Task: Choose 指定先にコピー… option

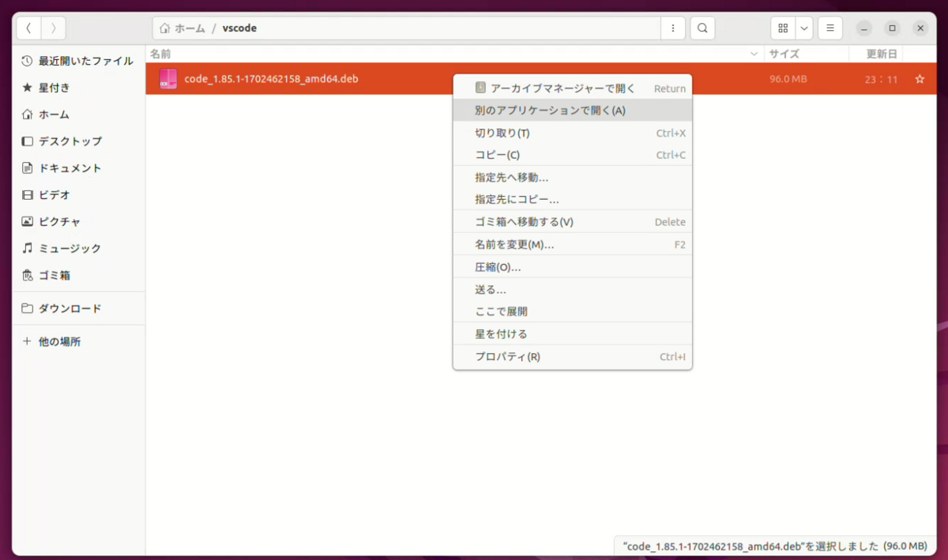Action: (572, 200)
